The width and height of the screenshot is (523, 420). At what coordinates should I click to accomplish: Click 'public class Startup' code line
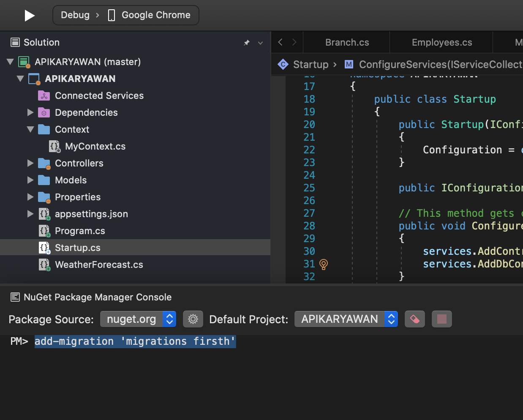coord(435,99)
